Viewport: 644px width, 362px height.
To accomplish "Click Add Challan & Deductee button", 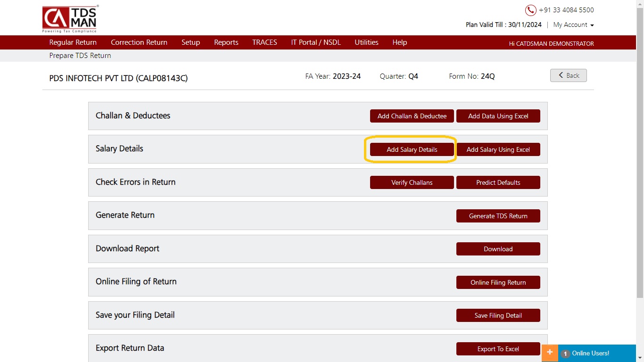I will 412,116.
